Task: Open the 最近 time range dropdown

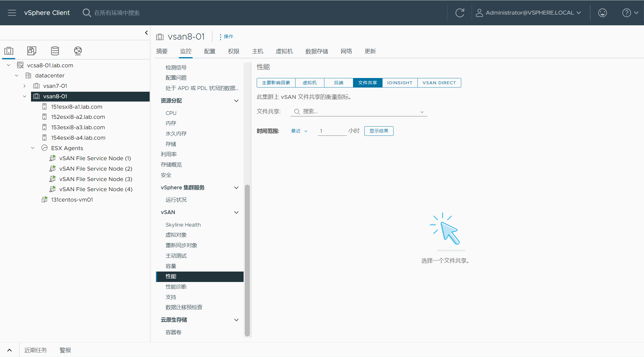Action: [x=299, y=131]
